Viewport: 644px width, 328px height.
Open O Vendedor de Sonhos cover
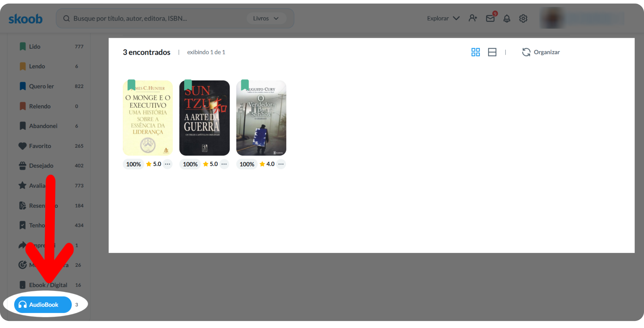261,118
